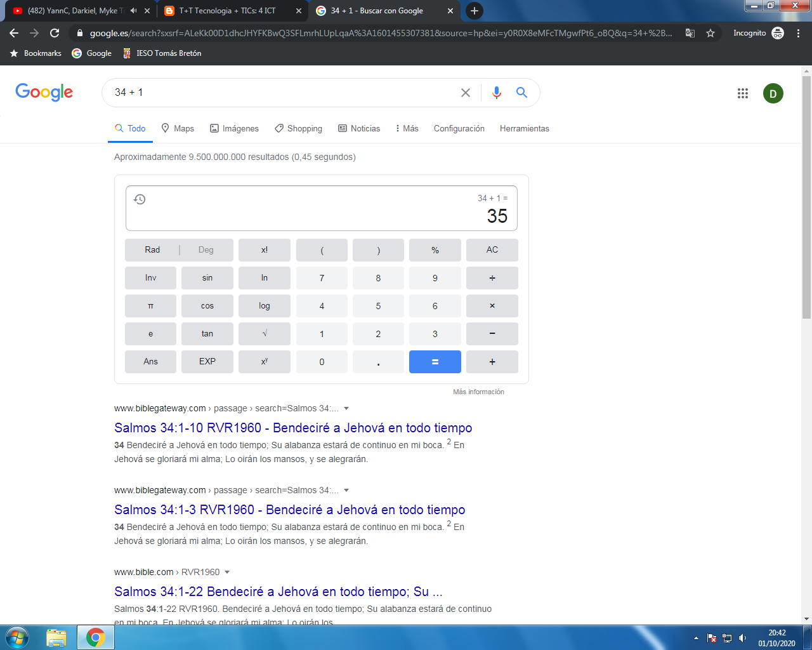Click the translate page icon in address bar
This screenshot has height=650, width=812.
click(x=690, y=33)
